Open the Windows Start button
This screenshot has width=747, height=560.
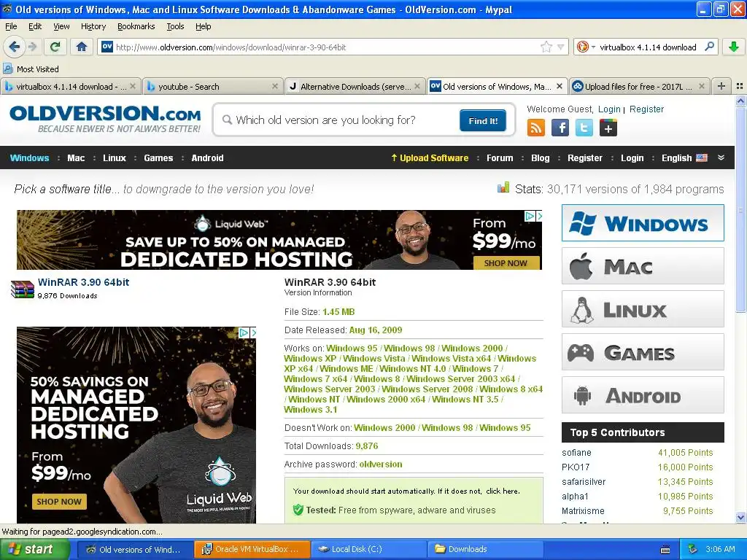pyautogui.click(x=34, y=549)
